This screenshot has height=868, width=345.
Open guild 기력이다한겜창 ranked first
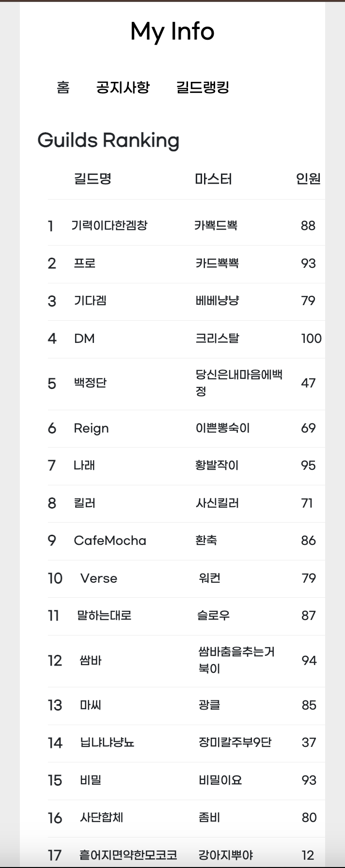tap(109, 225)
